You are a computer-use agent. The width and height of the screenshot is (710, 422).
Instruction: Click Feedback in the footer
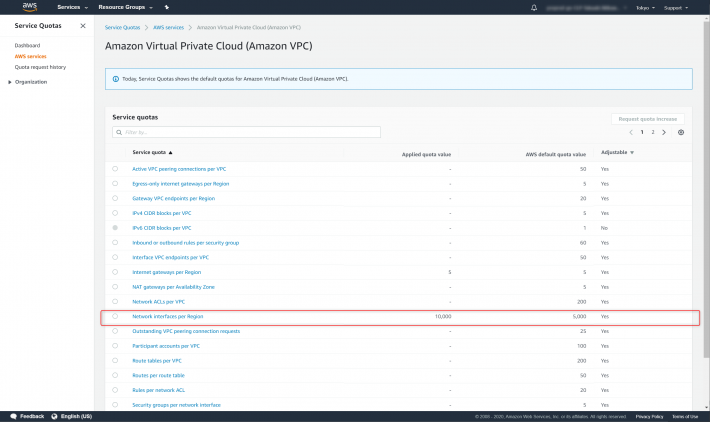point(32,416)
